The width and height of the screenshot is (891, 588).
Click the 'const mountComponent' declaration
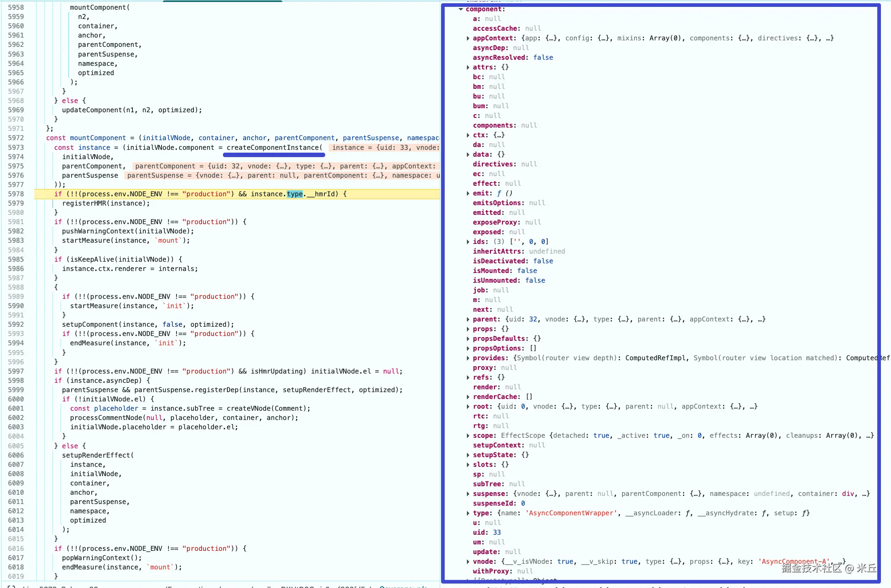point(86,138)
